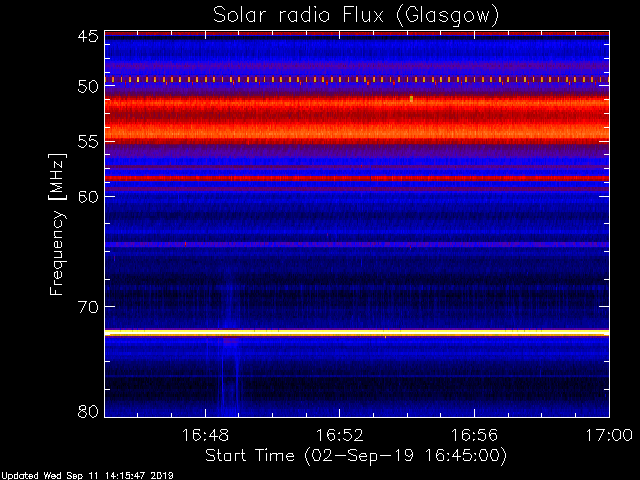Image resolution: width=640 pixels, height=480 pixels.
Task: Click the '45' frequency axis label
Action: (x=88, y=36)
